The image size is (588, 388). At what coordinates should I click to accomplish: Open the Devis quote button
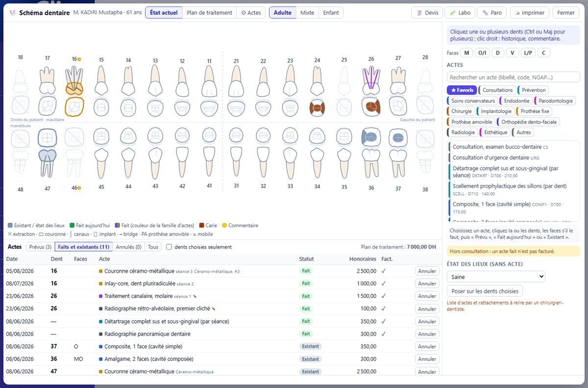click(427, 13)
